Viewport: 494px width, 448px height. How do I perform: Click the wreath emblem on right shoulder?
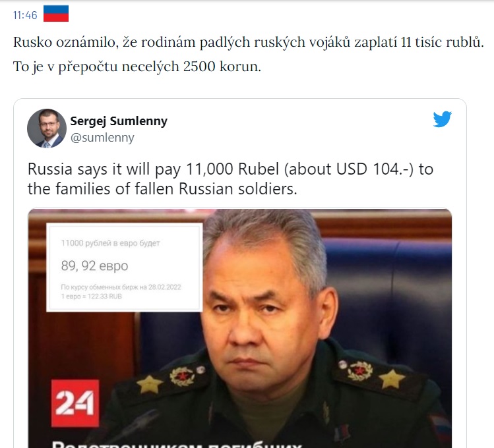360,371
